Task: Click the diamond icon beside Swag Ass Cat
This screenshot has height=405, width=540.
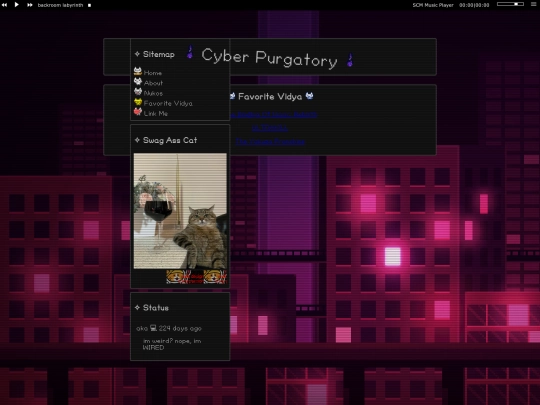Action: pos(137,140)
